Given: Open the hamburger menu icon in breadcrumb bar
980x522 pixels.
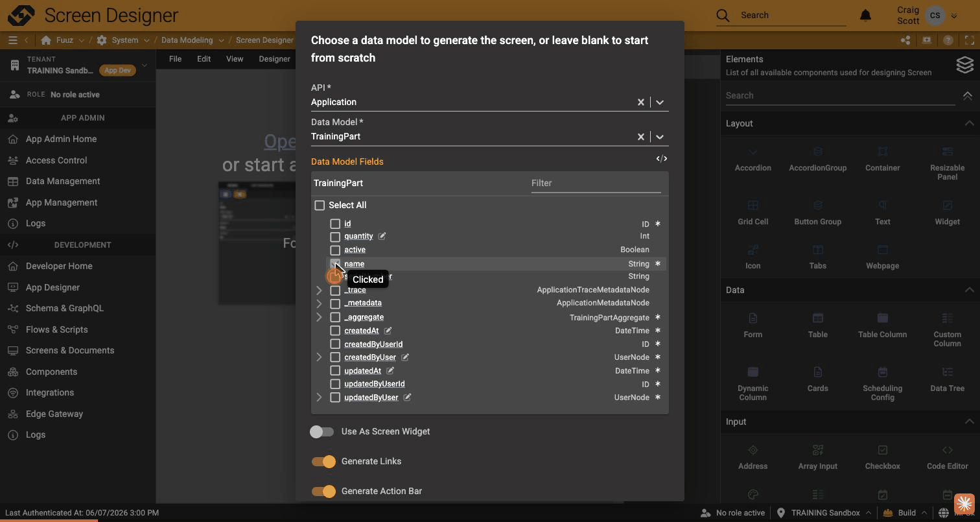Looking at the screenshot, I should tap(12, 40).
